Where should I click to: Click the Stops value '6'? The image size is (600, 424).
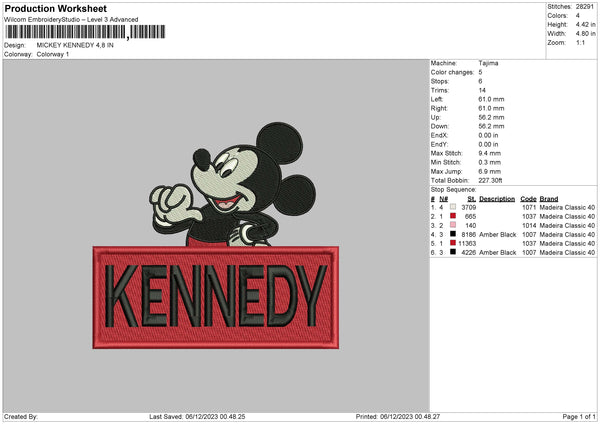tap(480, 81)
